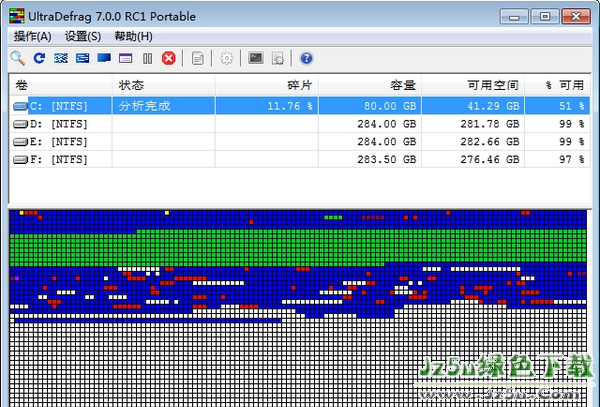
Task: Click the 80.00 GB capacity cell
Action: [x=370, y=106]
